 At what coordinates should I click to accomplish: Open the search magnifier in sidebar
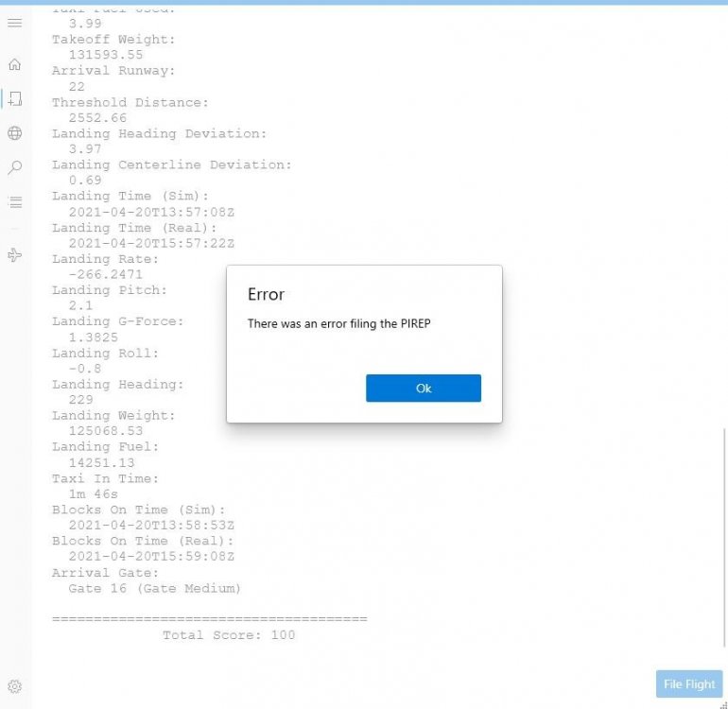[x=15, y=167]
